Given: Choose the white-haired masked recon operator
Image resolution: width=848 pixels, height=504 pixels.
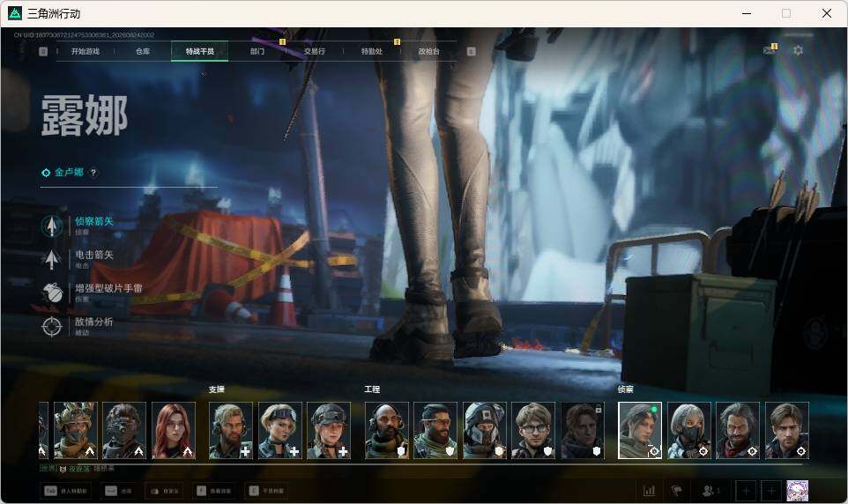Looking at the screenshot, I should click(x=689, y=431).
